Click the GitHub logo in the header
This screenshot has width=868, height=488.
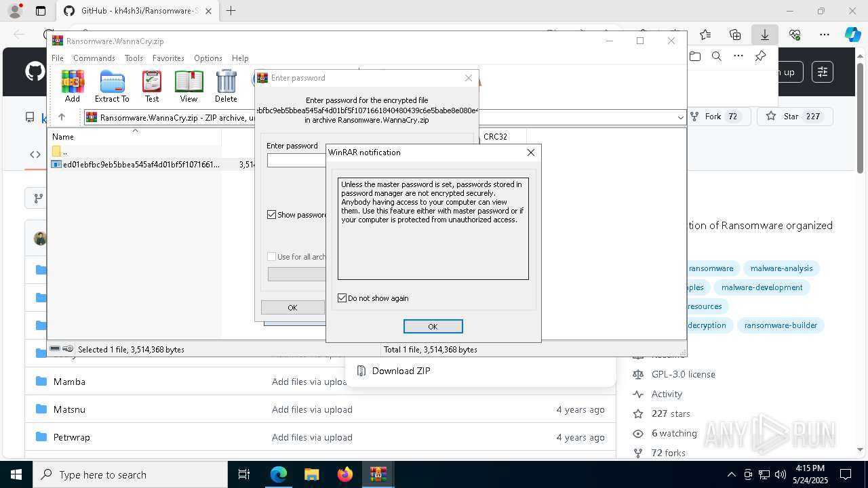[x=35, y=72]
